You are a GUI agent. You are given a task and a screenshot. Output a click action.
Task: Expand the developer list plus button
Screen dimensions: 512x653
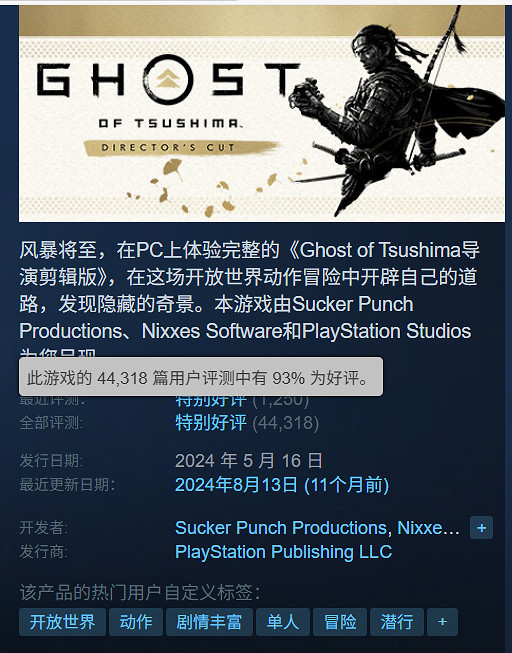481,528
